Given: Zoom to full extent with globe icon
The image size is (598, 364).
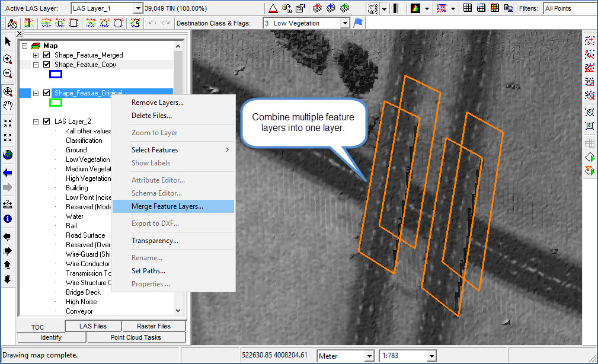Looking at the screenshot, I should (8, 155).
